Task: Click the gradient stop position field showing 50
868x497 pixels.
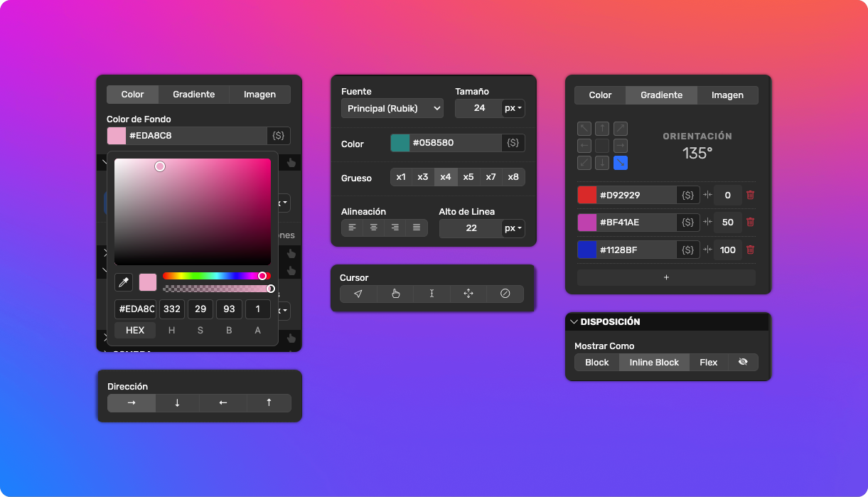Action: pyautogui.click(x=728, y=223)
